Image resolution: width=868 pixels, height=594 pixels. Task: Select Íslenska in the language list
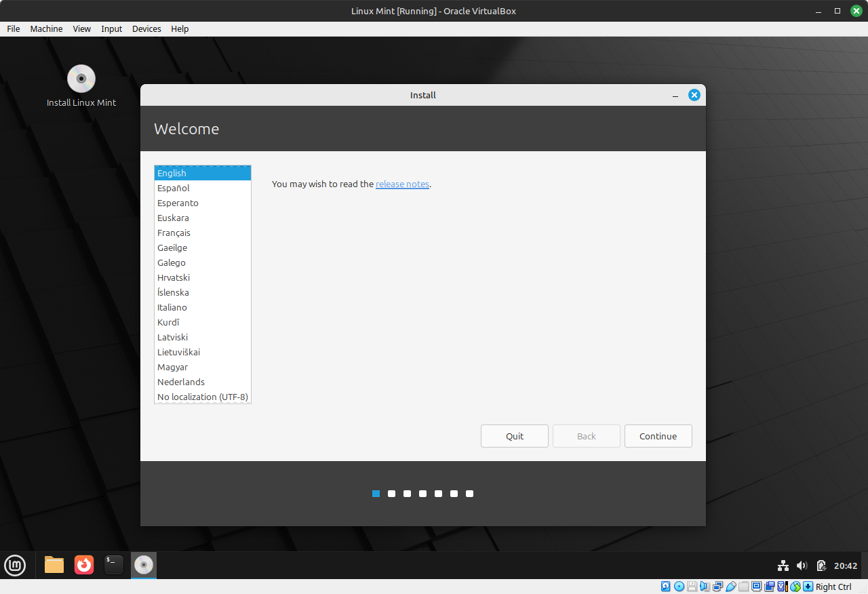pyautogui.click(x=203, y=292)
